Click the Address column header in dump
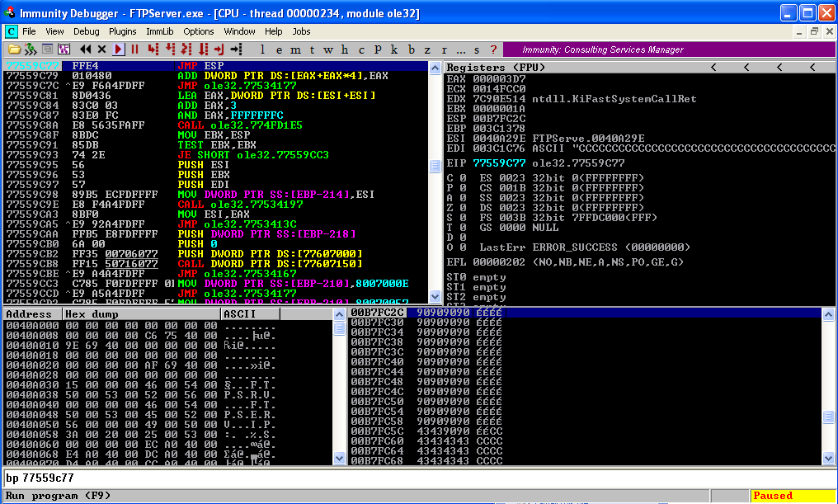 click(x=33, y=313)
